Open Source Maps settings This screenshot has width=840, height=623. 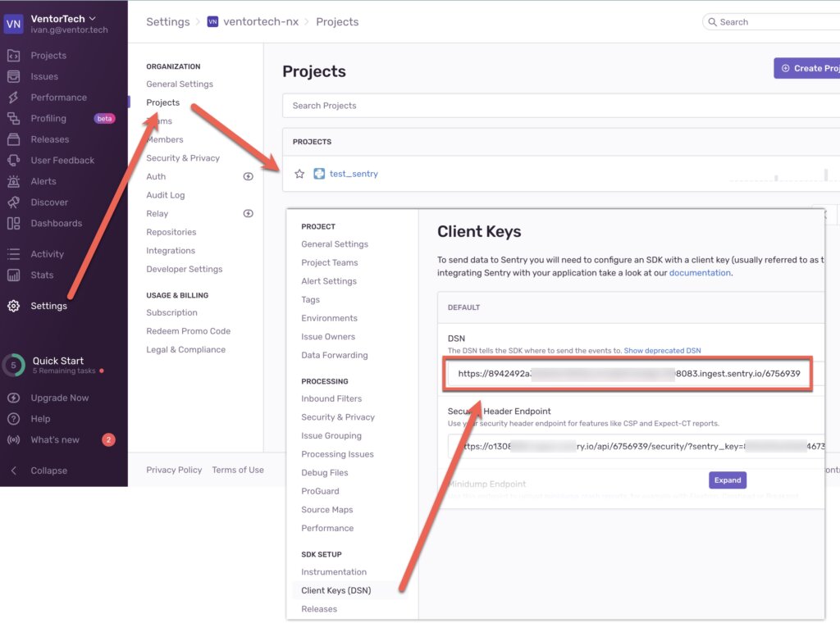tap(326, 510)
